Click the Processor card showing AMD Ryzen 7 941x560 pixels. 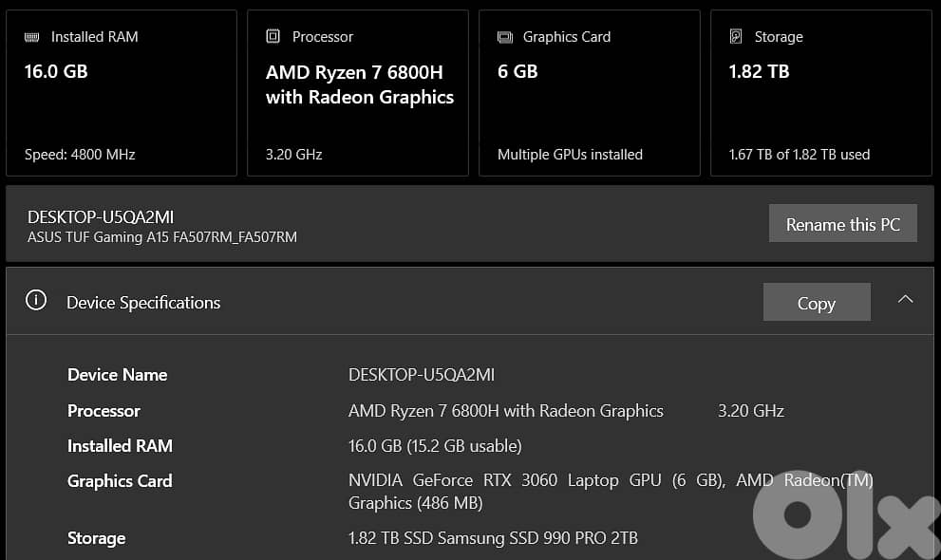point(358,92)
